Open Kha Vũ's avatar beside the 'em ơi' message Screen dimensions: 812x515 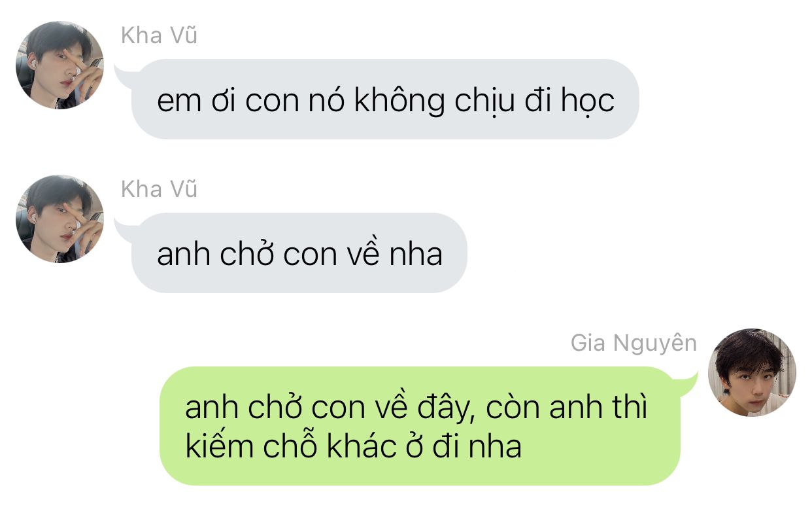click(x=59, y=65)
